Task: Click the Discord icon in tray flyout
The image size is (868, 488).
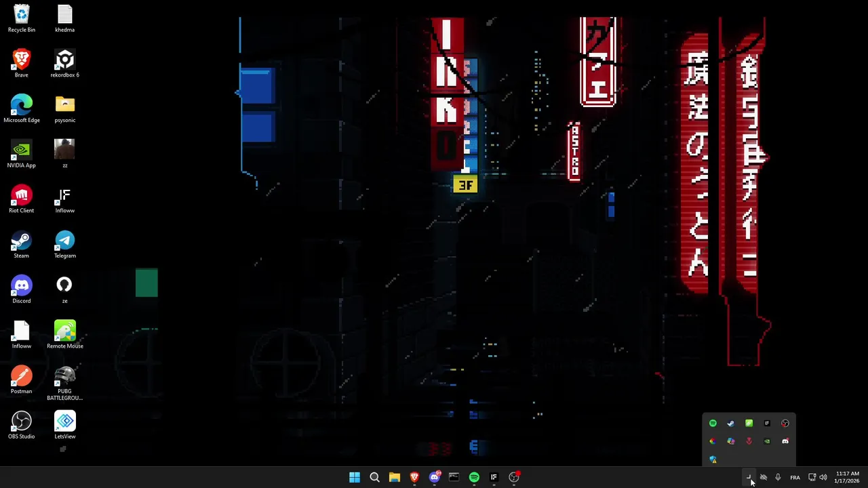Action: point(785,441)
